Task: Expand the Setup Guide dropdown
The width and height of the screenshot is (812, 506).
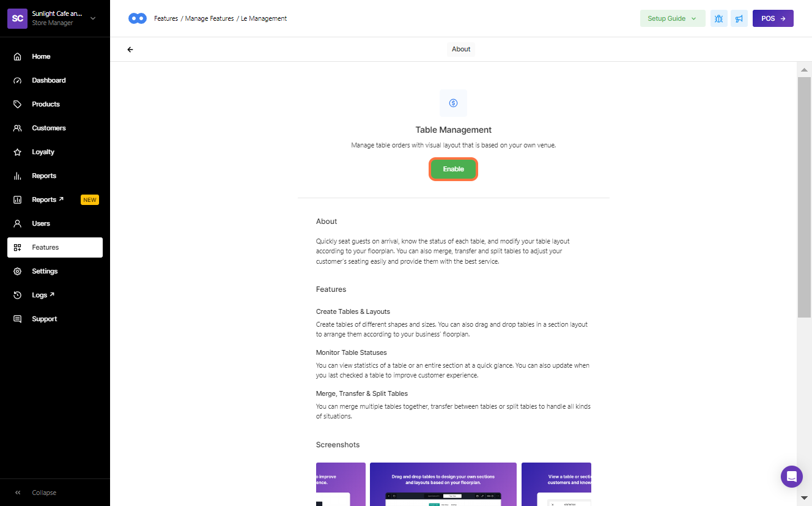Action: [x=672, y=18]
